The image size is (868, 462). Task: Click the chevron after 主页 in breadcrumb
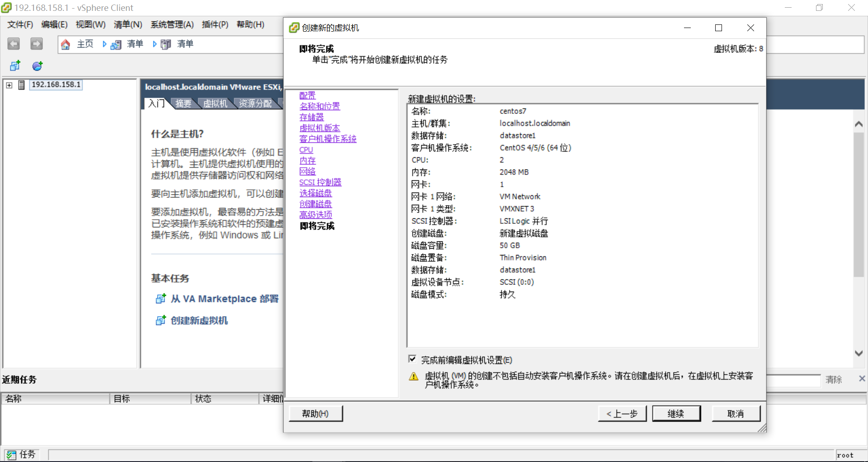104,44
